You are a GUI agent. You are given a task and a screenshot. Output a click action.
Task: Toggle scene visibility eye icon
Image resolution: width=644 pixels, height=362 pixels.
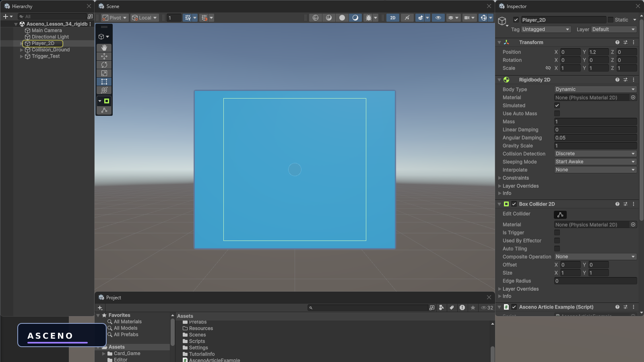438,18
